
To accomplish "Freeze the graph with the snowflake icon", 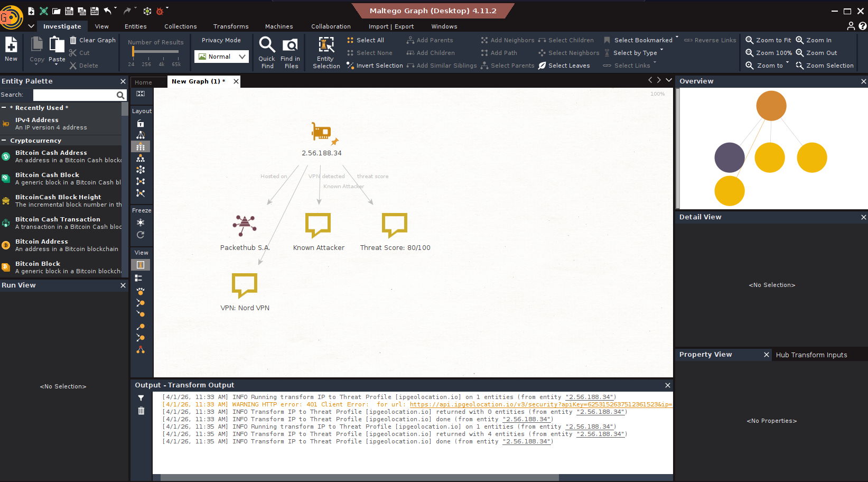I will [141, 223].
